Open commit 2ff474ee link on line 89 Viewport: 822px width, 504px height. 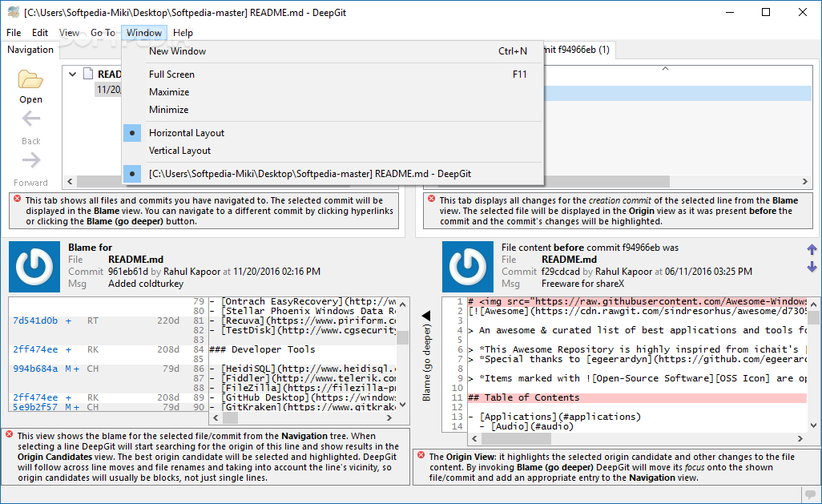pos(35,397)
